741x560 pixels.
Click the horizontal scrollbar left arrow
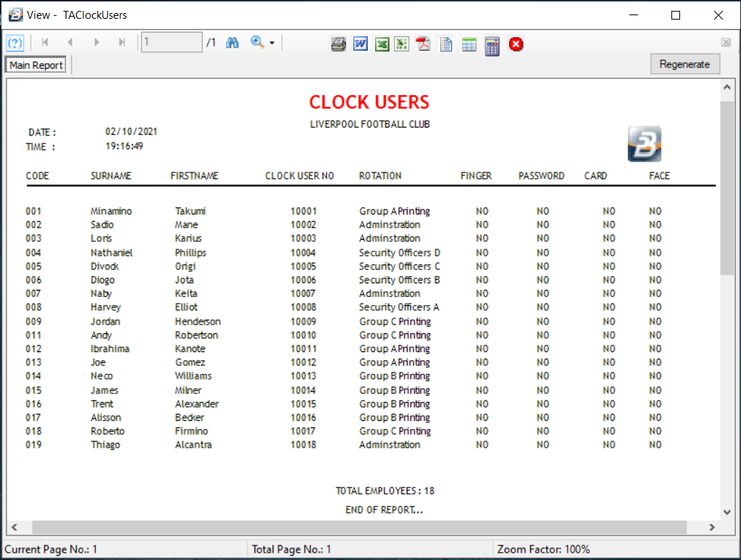click(x=15, y=527)
